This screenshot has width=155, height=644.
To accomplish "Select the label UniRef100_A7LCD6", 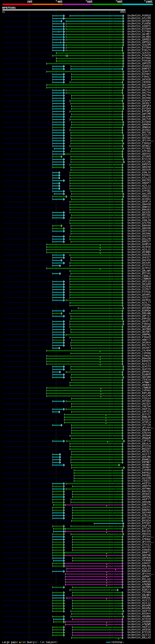I will click(139, 162).
